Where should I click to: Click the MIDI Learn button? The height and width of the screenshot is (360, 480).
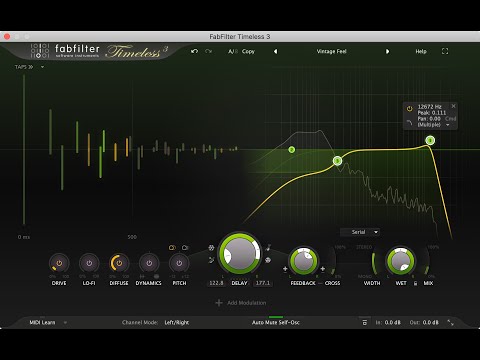[x=42, y=322]
